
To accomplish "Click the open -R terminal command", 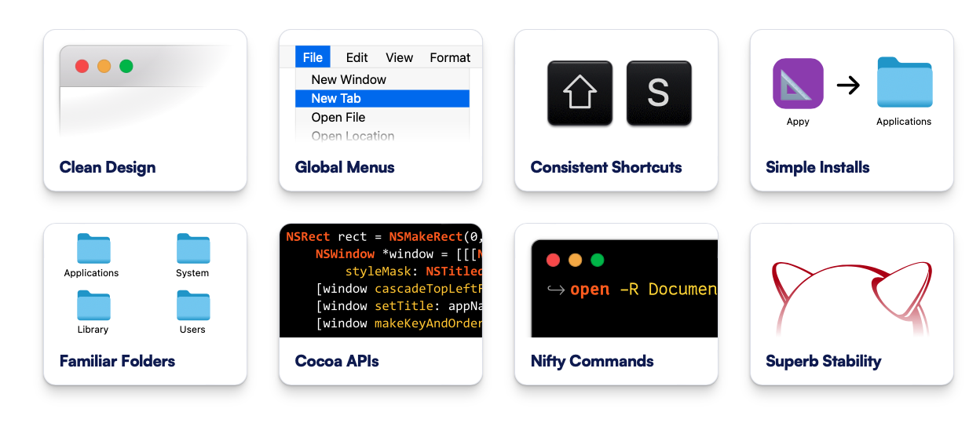I will click(644, 290).
